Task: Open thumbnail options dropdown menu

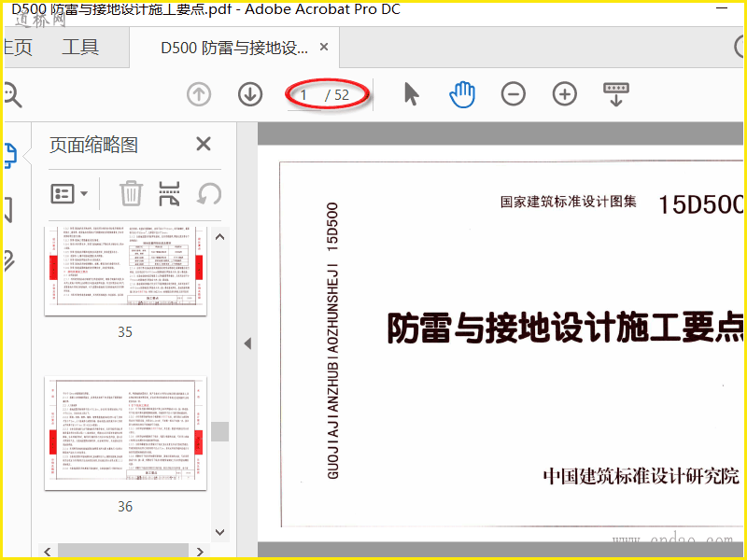Action: (69, 194)
